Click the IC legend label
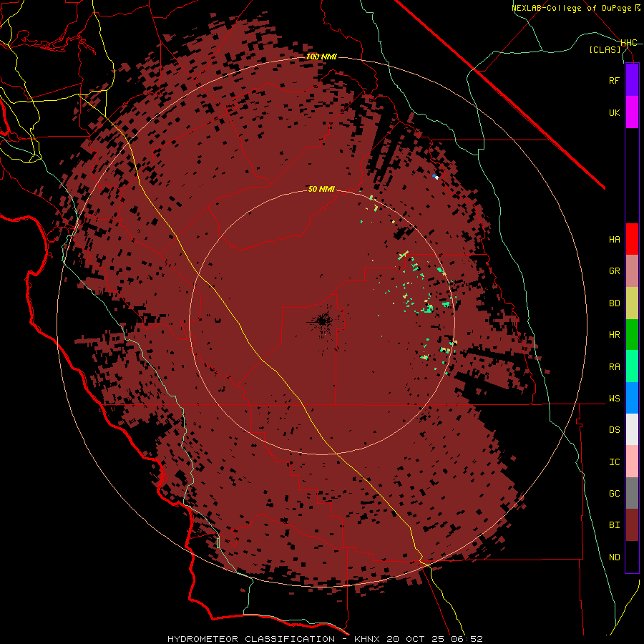 (x=614, y=462)
